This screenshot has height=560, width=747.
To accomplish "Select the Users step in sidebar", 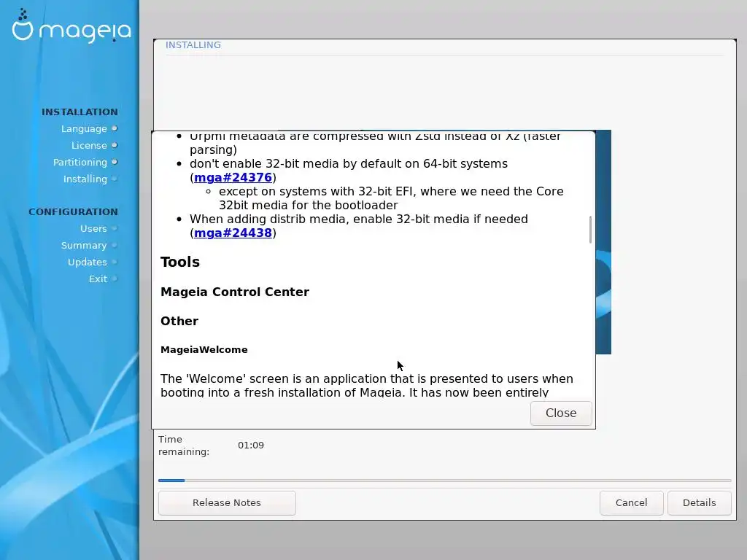I will (x=93, y=228).
